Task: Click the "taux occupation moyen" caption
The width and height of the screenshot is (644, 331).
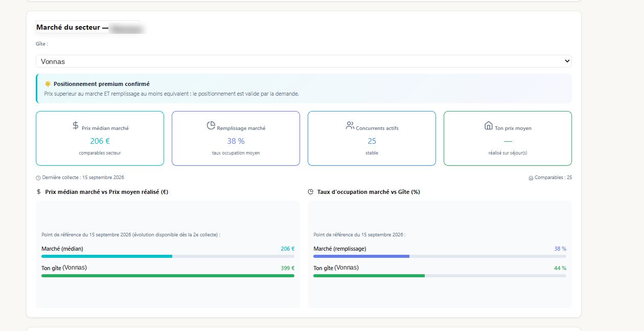Action: [x=236, y=153]
